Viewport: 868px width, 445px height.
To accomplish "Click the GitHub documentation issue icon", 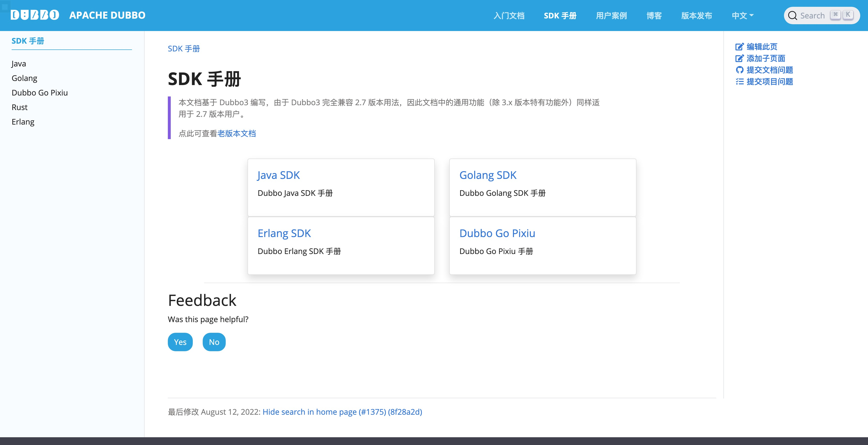I will point(739,70).
